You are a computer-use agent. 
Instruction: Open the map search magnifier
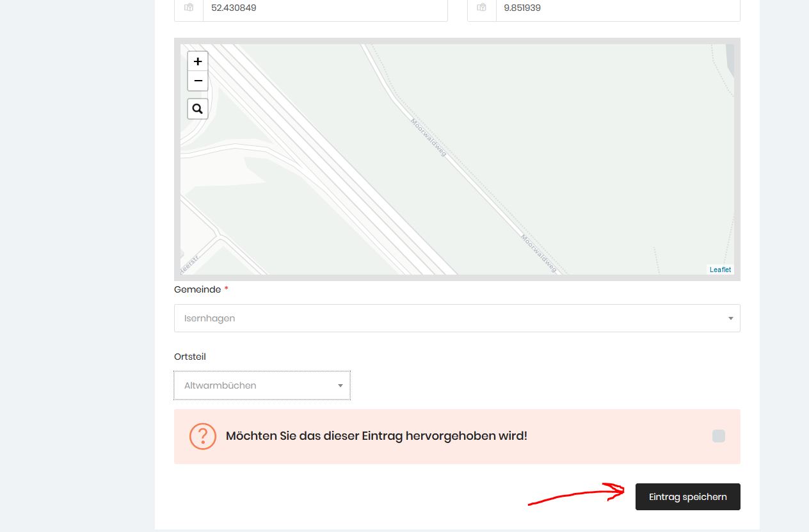click(x=198, y=109)
